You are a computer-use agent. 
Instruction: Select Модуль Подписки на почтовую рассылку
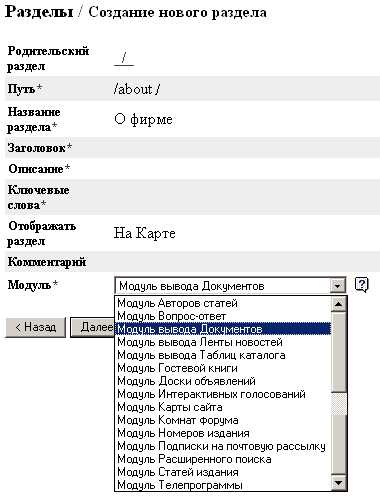pyautogui.click(x=223, y=446)
